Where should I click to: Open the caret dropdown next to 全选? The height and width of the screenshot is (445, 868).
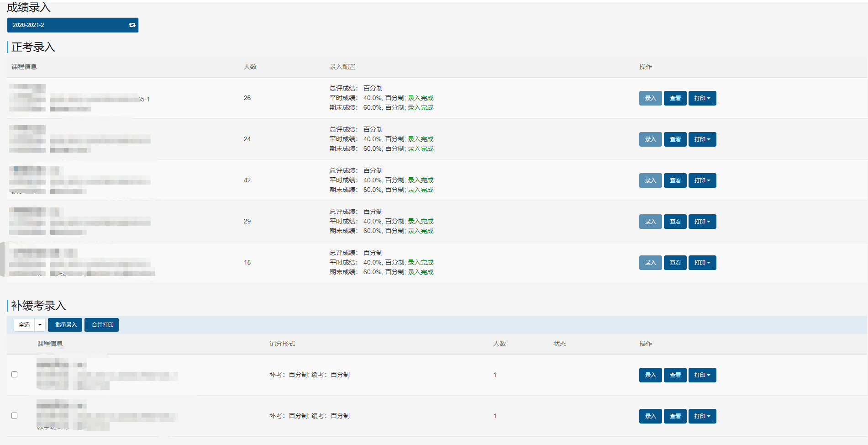coord(40,325)
